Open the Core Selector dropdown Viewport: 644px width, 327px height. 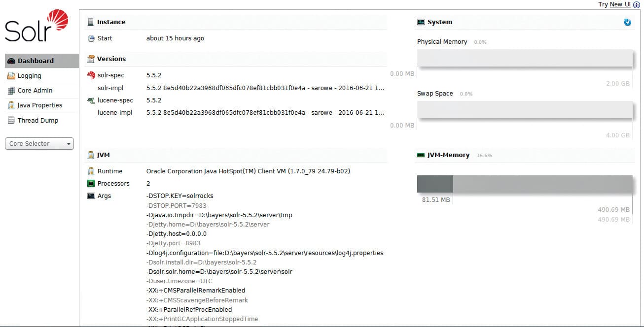39,144
